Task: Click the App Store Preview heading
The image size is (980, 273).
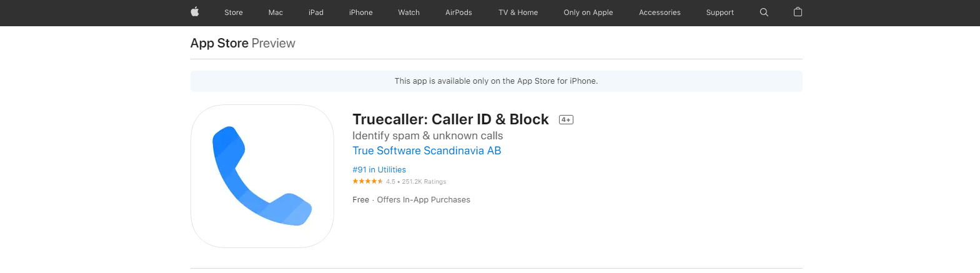Action: click(243, 43)
